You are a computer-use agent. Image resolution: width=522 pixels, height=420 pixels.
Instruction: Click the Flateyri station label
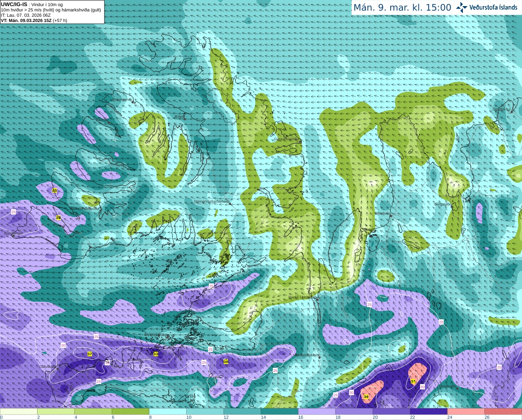(x=102, y=120)
